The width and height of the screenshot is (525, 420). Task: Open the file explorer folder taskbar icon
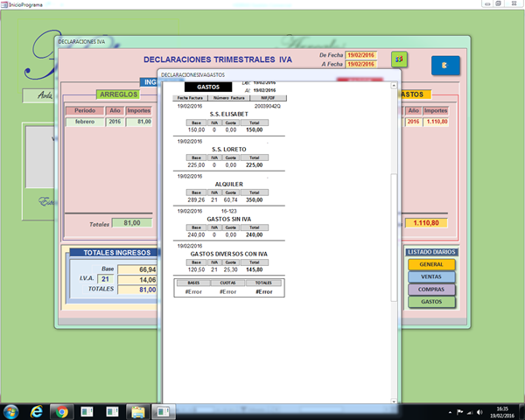click(x=137, y=411)
